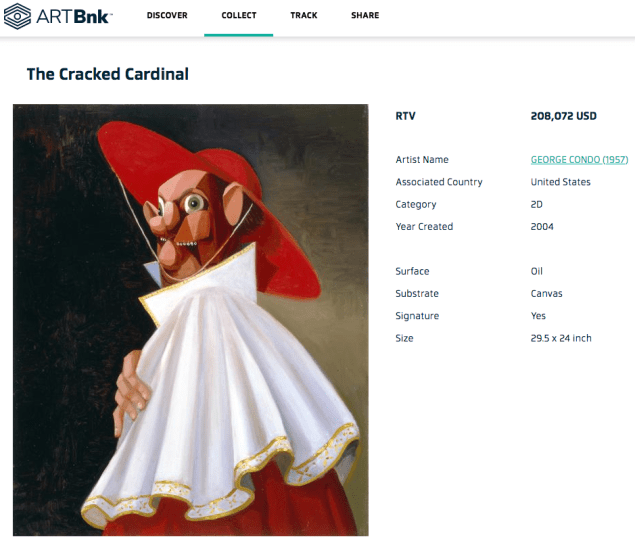The height and width of the screenshot is (543, 635).
Task: Click the ARTBnk hexagon logo icon
Action: pos(18,16)
